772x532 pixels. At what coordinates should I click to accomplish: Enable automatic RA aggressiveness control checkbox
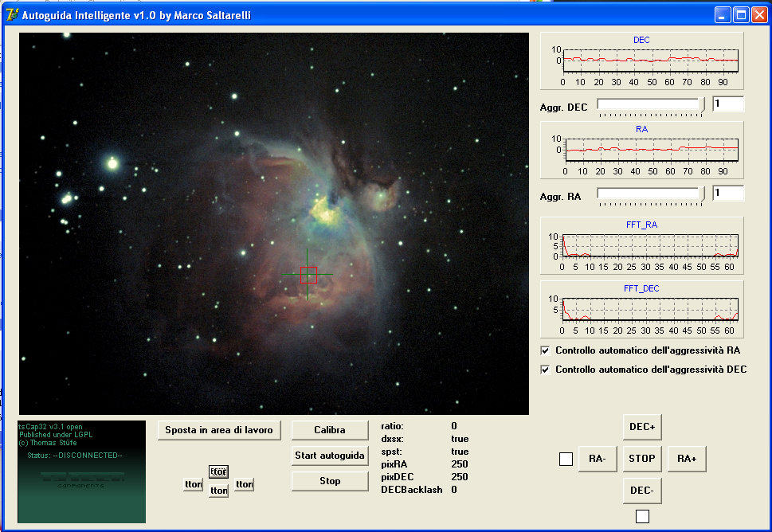[545, 351]
